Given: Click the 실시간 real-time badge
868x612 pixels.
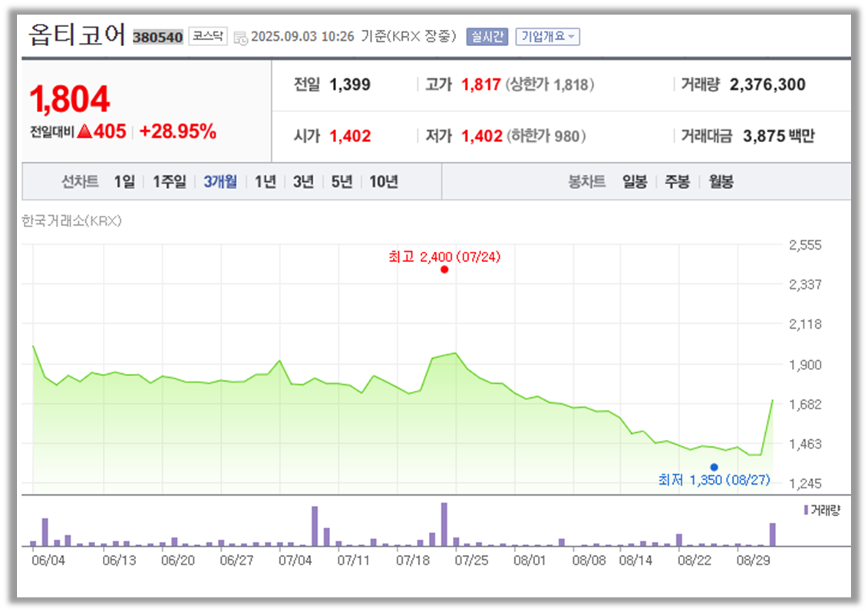Looking at the screenshot, I should point(487,37).
